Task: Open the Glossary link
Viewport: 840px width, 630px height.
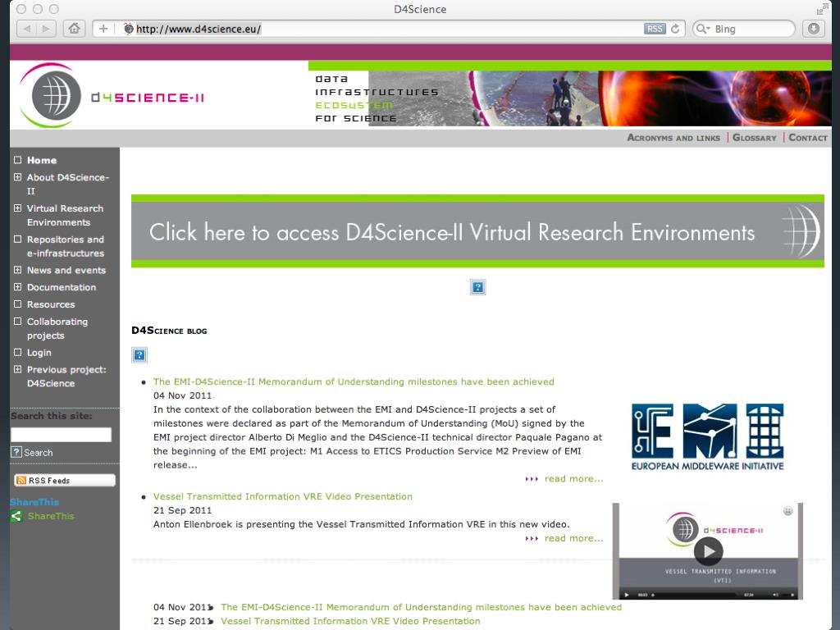Action: point(755,138)
